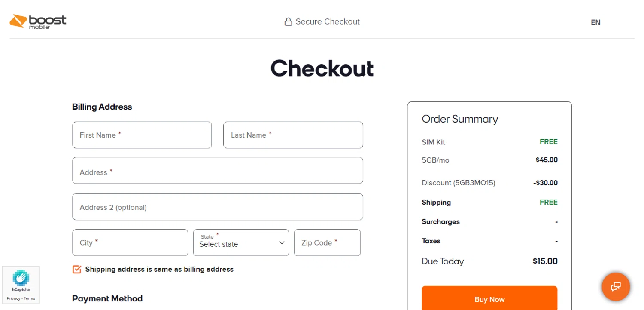Click the Boost Mobile logo
Image resolution: width=644 pixels, height=310 pixels.
click(x=38, y=21)
